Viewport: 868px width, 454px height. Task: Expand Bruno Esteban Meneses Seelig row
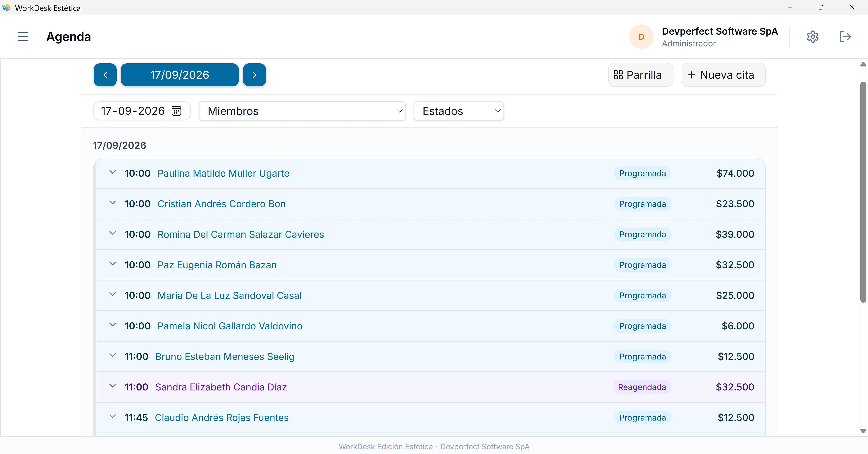click(112, 355)
